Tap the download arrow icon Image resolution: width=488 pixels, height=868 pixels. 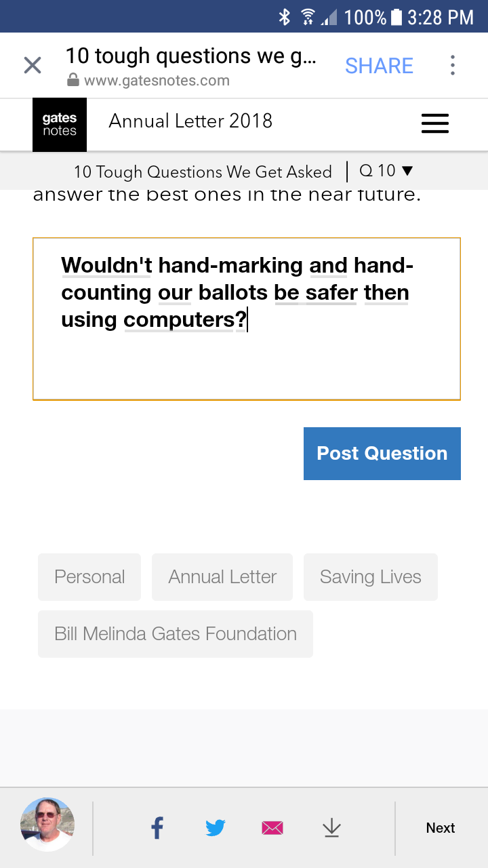[331, 827]
